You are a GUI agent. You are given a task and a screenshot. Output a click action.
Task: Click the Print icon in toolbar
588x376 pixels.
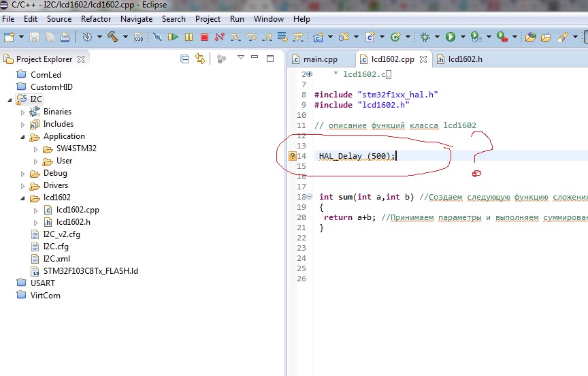(x=66, y=37)
